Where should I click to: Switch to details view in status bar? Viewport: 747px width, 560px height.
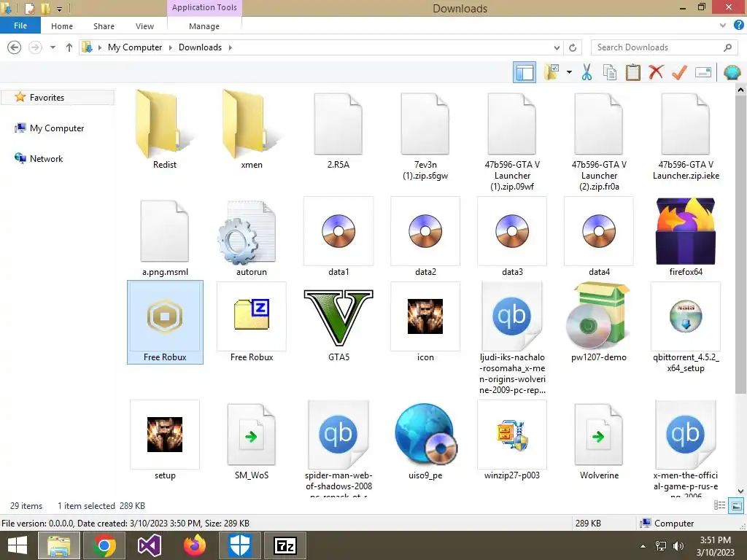click(719, 505)
